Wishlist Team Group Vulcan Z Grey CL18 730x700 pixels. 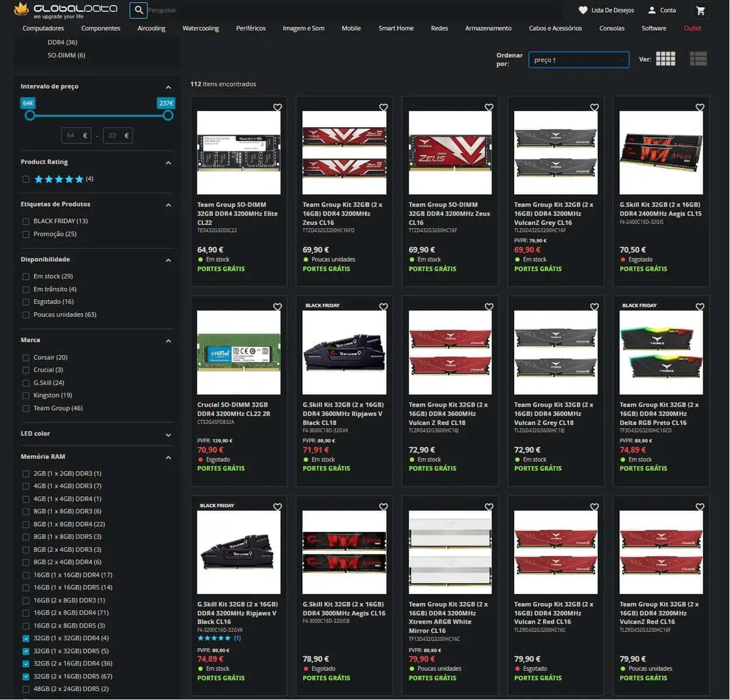[x=595, y=307]
